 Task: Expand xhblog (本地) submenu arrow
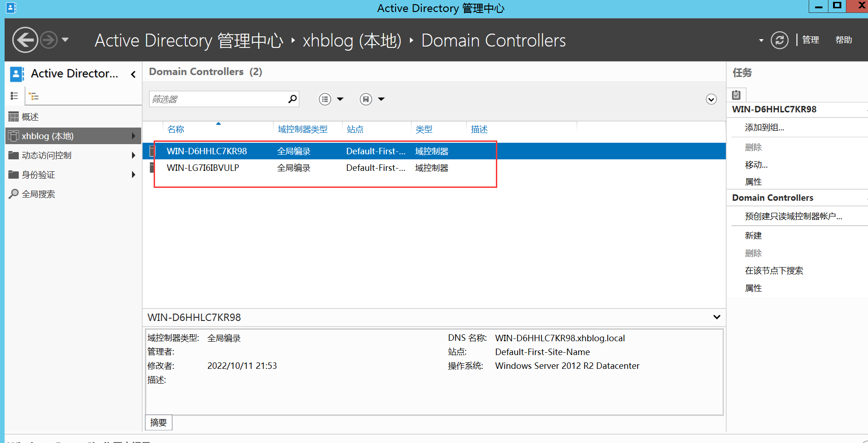pyautogui.click(x=133, y=136)
